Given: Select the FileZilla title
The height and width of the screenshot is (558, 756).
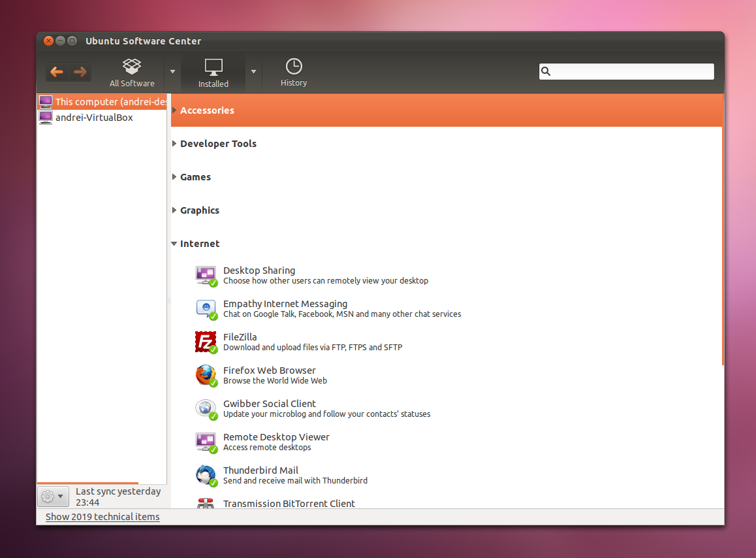Looking at the screenshot, I should click(240, 337).
